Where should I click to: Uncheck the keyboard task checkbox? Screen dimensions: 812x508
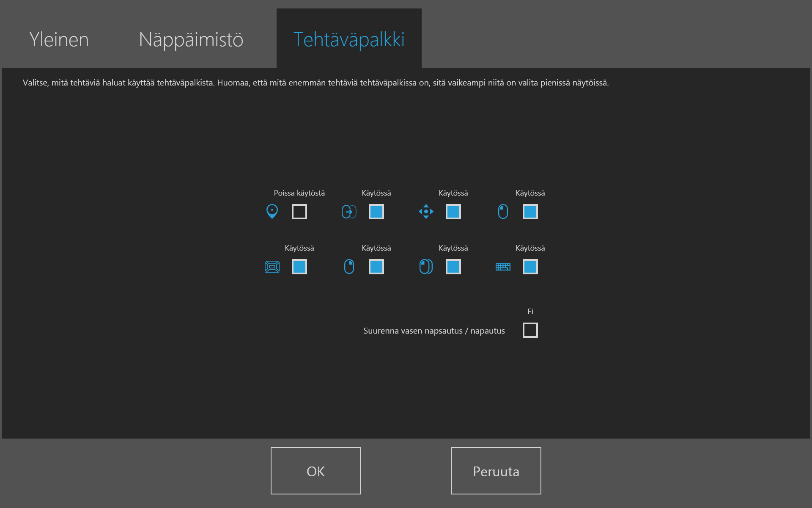[530, 266]
